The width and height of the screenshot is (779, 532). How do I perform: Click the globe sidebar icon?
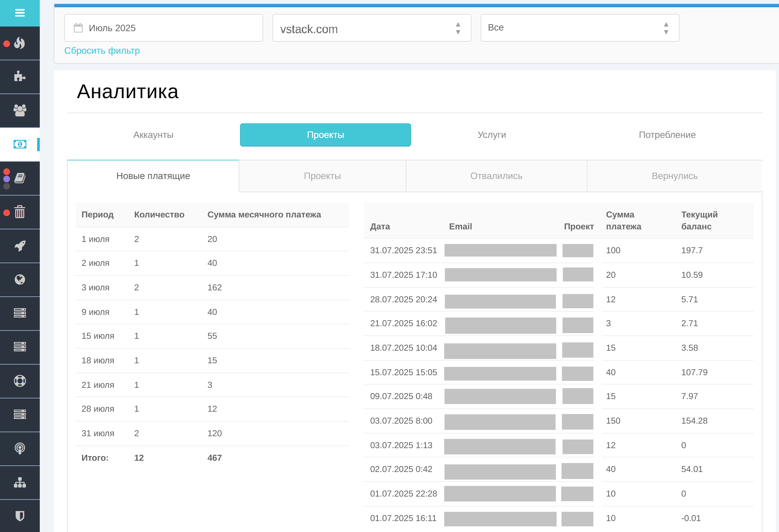pyautogui.click(x=20, y=279)
